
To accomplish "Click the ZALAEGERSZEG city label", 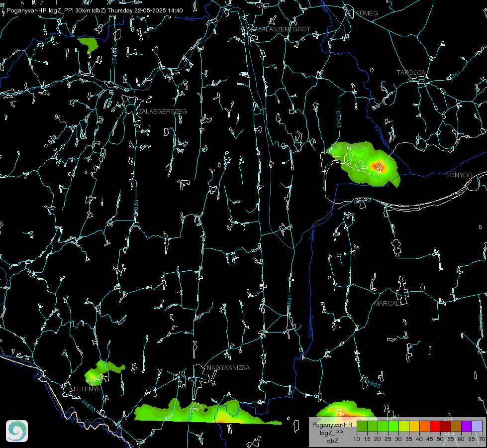I will point(163,112).
